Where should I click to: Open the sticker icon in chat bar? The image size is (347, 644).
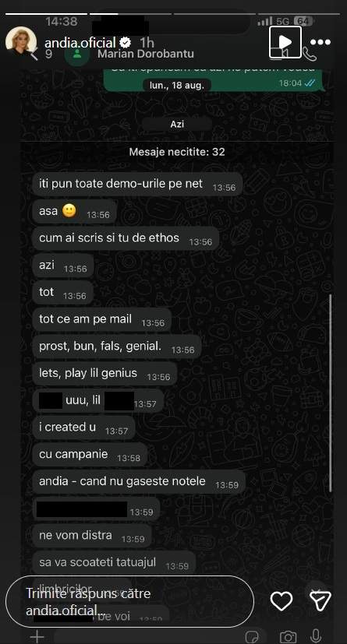[x=252, y=637]
